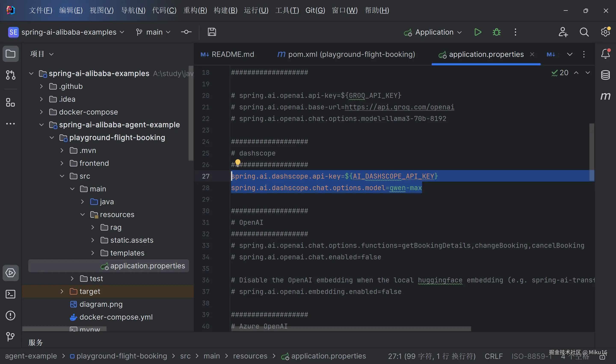Viewport: 616px width, 364px height.
Task: Open the Problems tool window
Action: (x=10, y=316)
